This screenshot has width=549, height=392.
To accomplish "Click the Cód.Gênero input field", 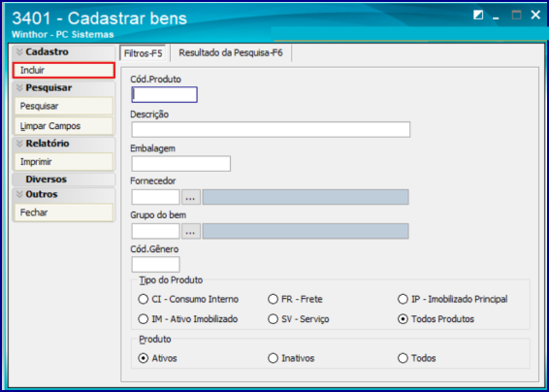I will pos(155,265).
